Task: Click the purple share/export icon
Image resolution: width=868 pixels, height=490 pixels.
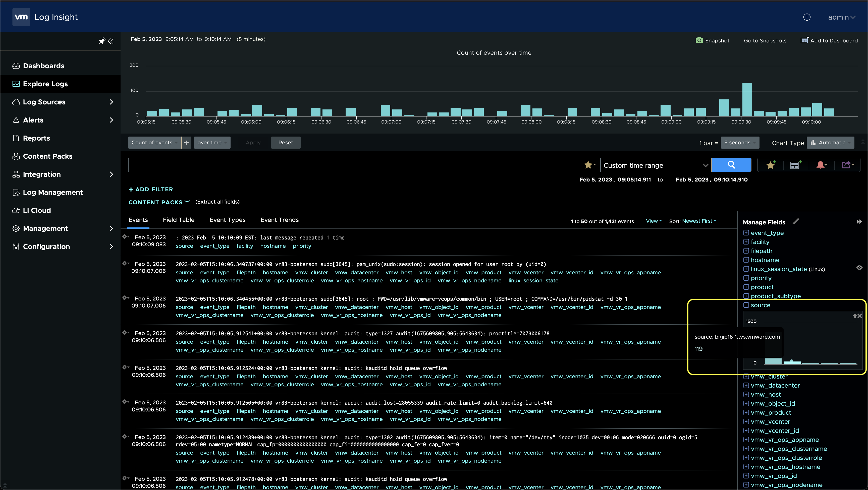Action: [846, 165]
